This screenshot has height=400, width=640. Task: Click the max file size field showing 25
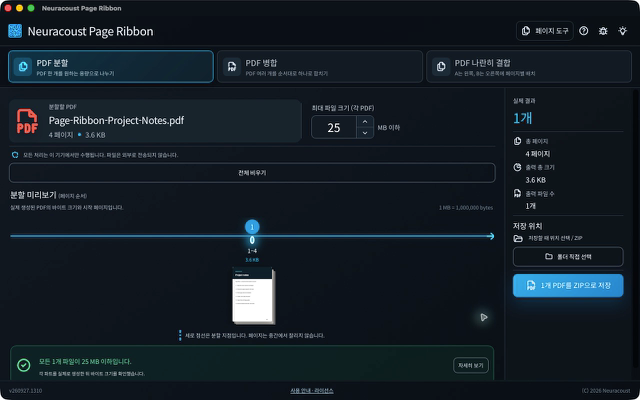coord(334,128)
